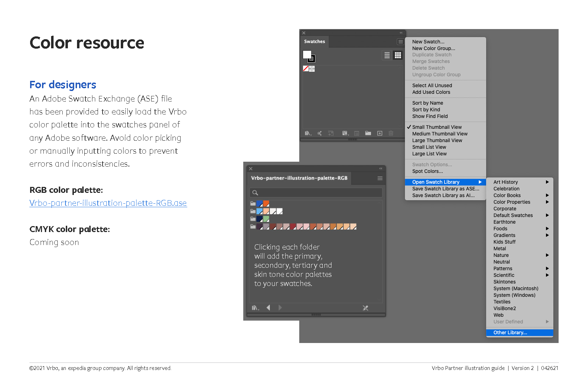Select Large Thumbnail View option
The width and height of the screenshot is (588, 392).
pos(446,140)
